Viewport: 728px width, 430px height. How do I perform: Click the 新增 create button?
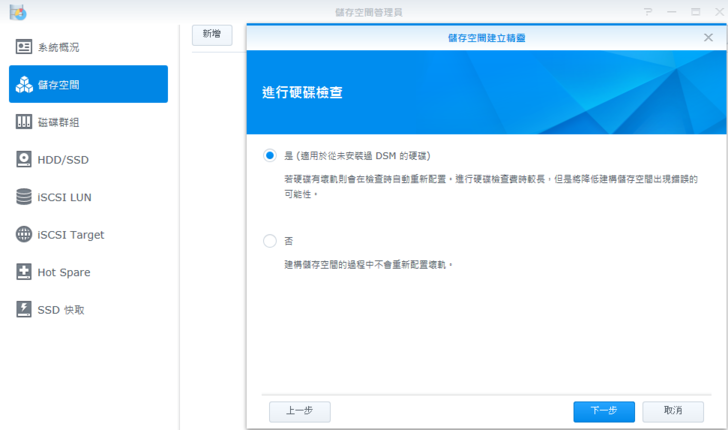point(212,34)
